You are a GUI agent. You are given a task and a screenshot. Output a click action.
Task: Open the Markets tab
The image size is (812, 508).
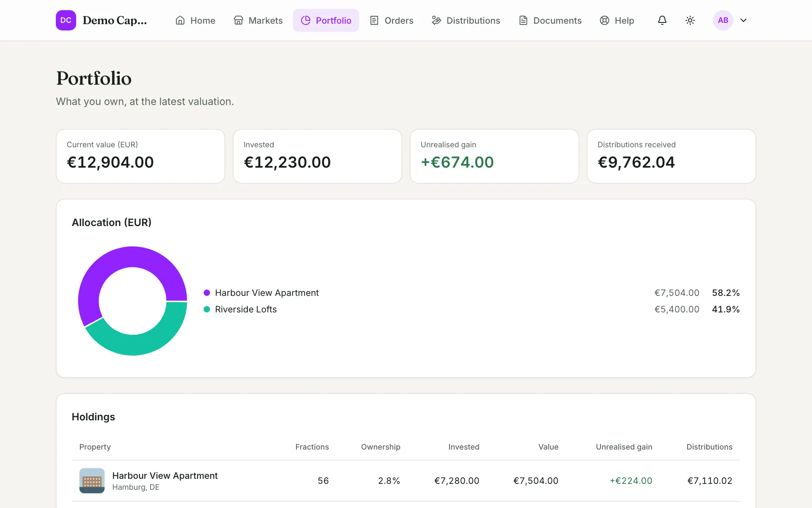pos(258,20)
